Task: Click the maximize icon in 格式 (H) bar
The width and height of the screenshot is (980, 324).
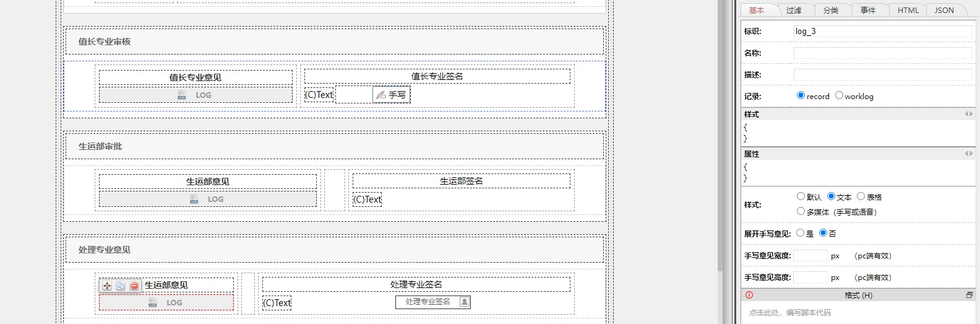Action: pyautogui.click(x=969, y=295)
